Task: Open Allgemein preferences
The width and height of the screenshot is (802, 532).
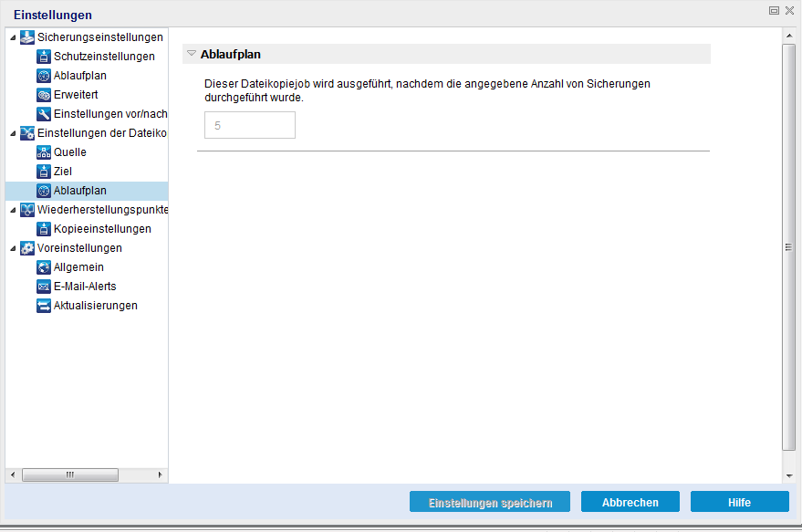Action: [x=78, y=267]
